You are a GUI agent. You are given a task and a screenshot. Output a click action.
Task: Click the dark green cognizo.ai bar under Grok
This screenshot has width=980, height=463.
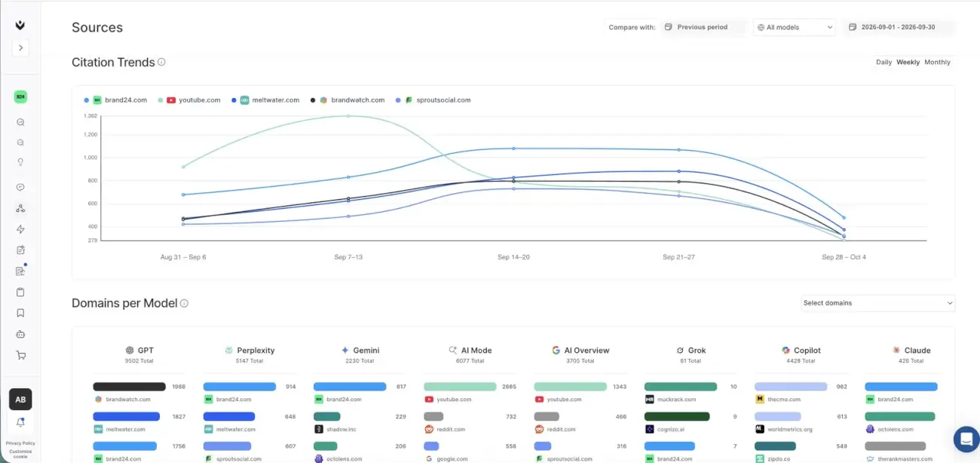(x=677, y=416)
